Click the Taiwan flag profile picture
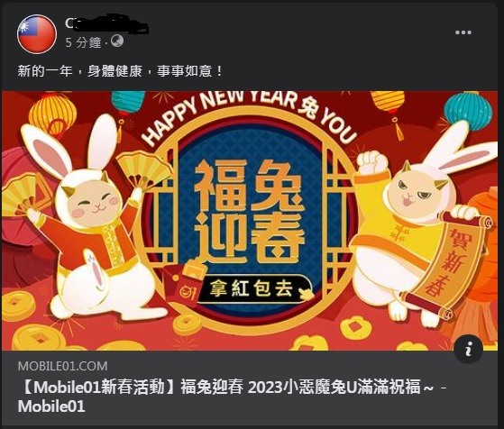504x429 pixels. pyautogui.click(x=37, y=33)
